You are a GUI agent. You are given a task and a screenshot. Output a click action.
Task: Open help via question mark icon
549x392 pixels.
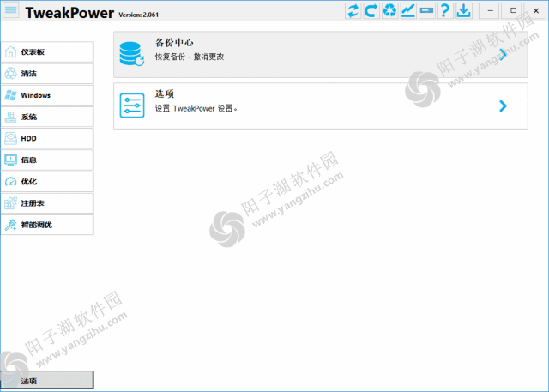(x=445, y=10)
